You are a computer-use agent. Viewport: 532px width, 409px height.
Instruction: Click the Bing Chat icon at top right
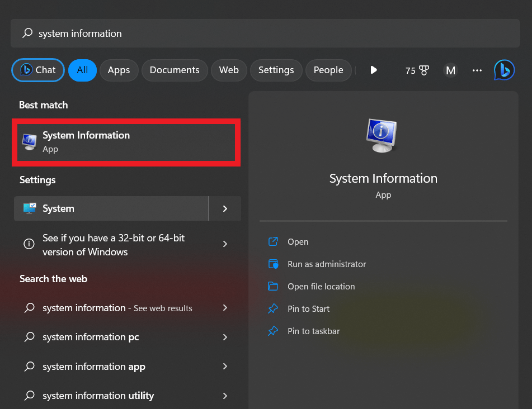(504, 70)
